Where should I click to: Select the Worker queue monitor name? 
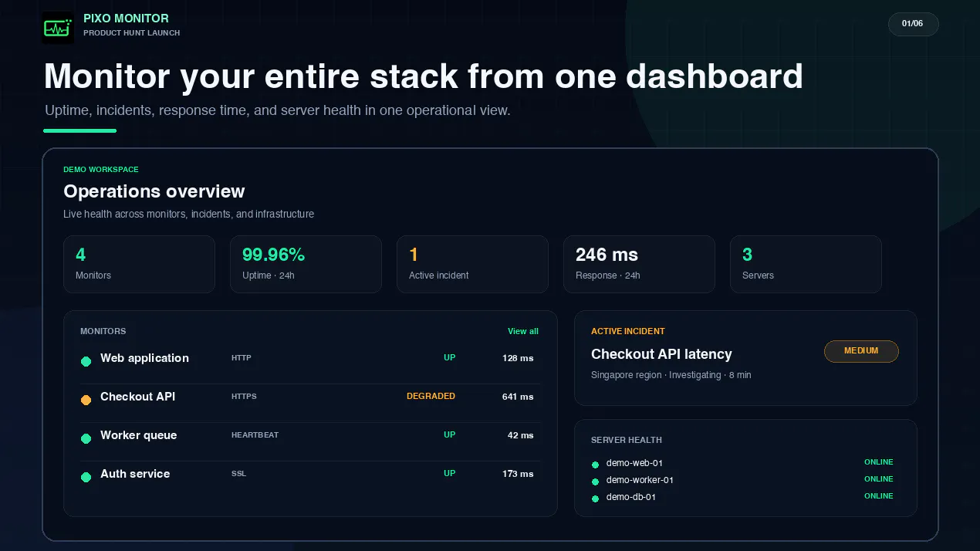[x=139, y=435]
